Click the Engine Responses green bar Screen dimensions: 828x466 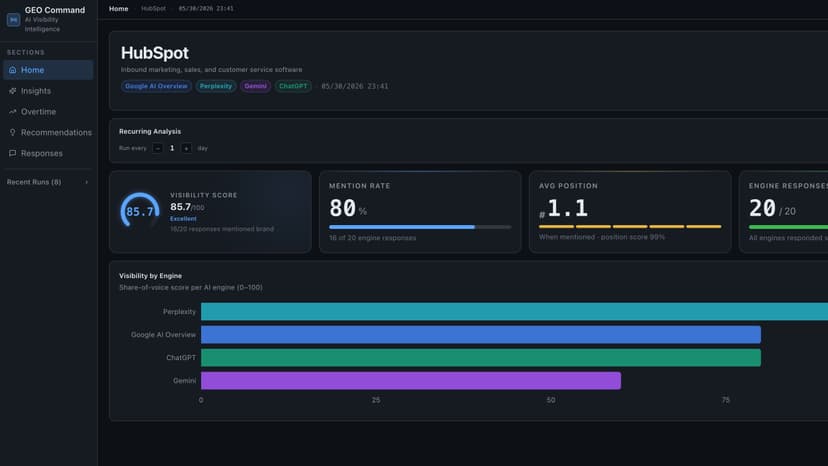788,227
